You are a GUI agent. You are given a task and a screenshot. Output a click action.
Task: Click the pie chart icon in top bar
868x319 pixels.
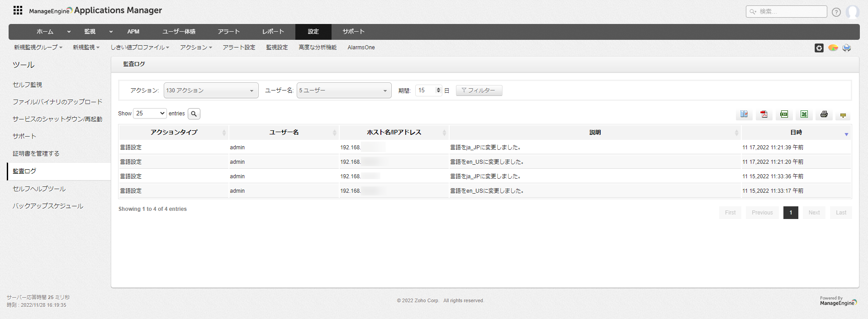pyautogui.click(x=833, y=48)
